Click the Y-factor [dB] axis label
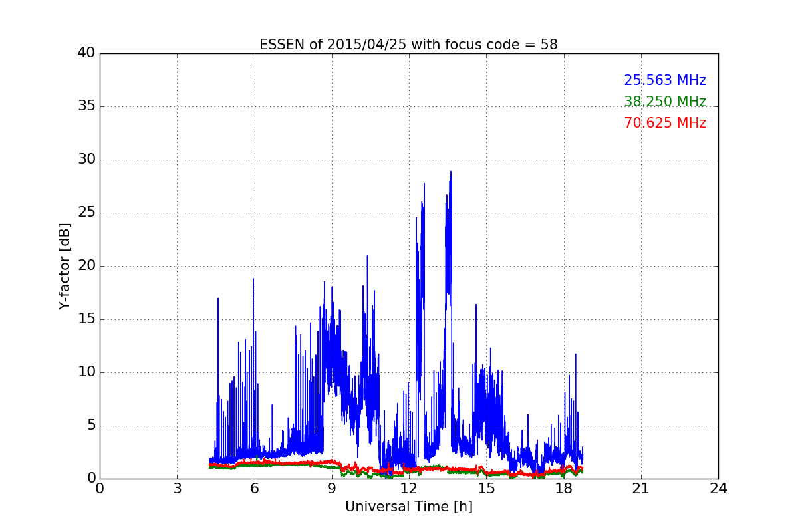 point(64,266)
